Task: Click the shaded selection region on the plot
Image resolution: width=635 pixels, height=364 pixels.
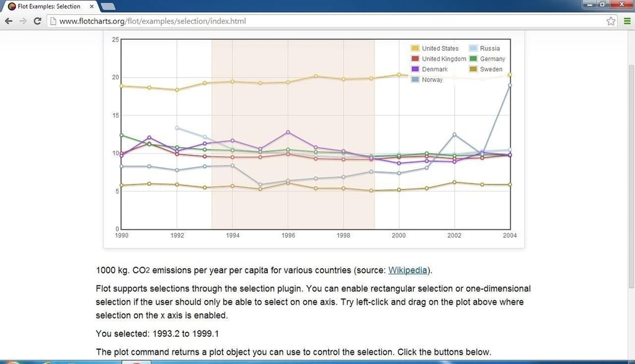Action: (293, 134)
